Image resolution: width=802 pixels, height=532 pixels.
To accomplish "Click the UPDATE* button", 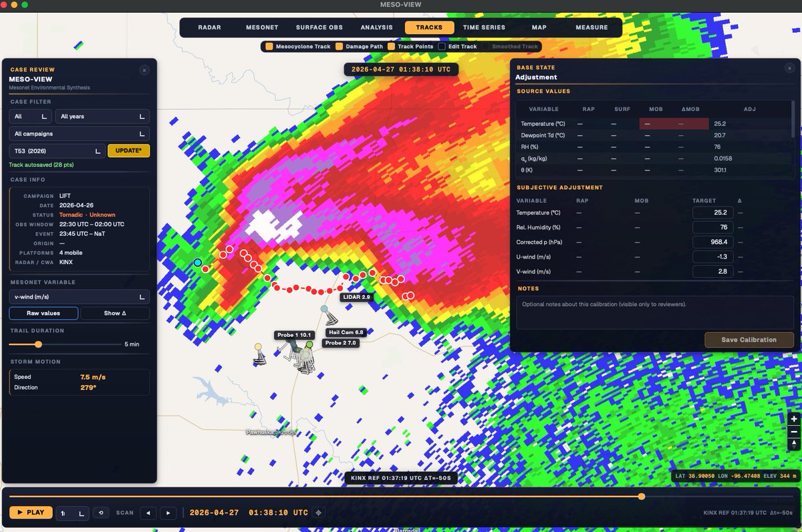I will tap(128, 151).
